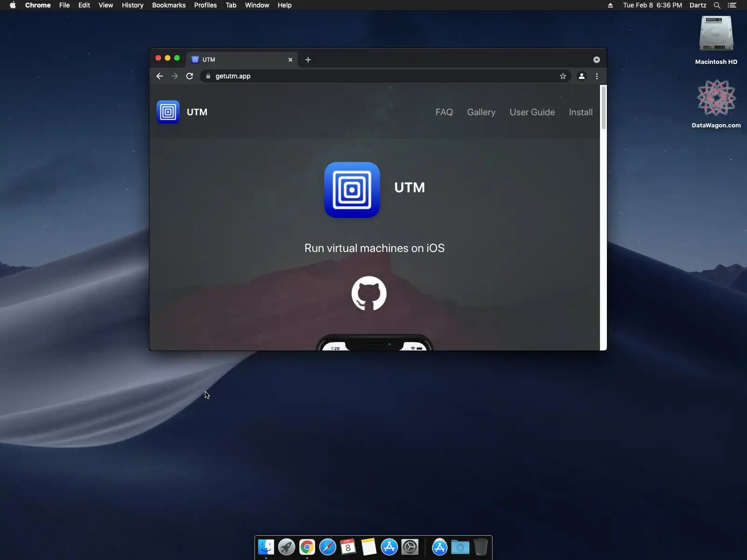Select the DataWagon.com desktop icon

point(716,104)
